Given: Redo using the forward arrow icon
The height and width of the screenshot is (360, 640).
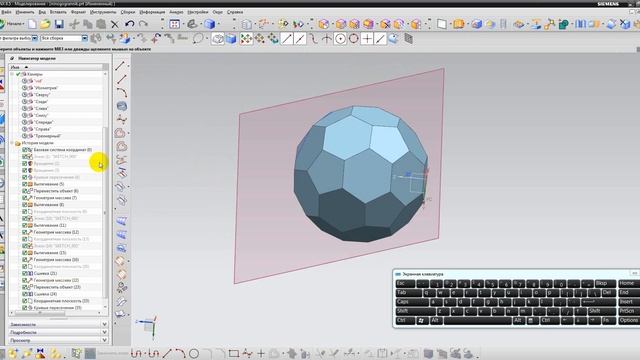Looking at the screenshot, I should (143, 24).
